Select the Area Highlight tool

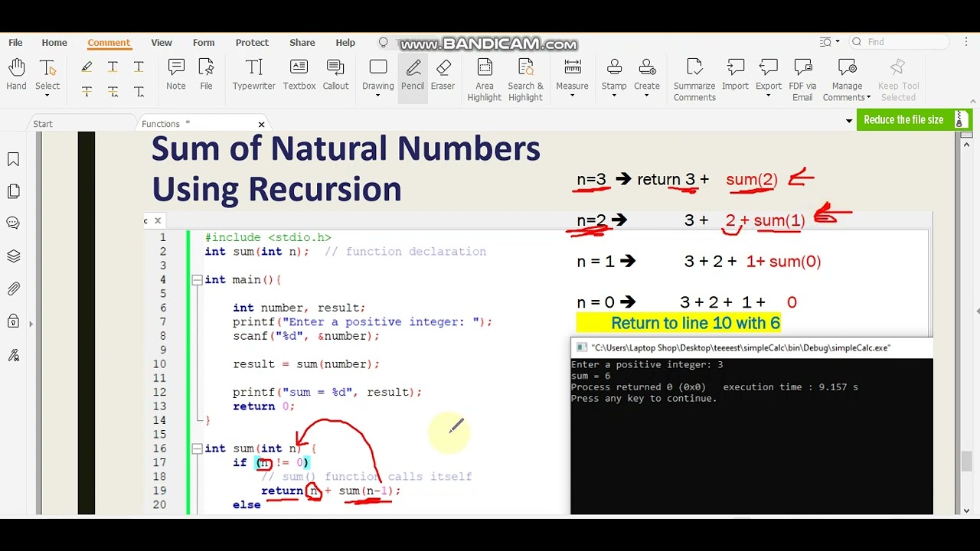point(485,80)
